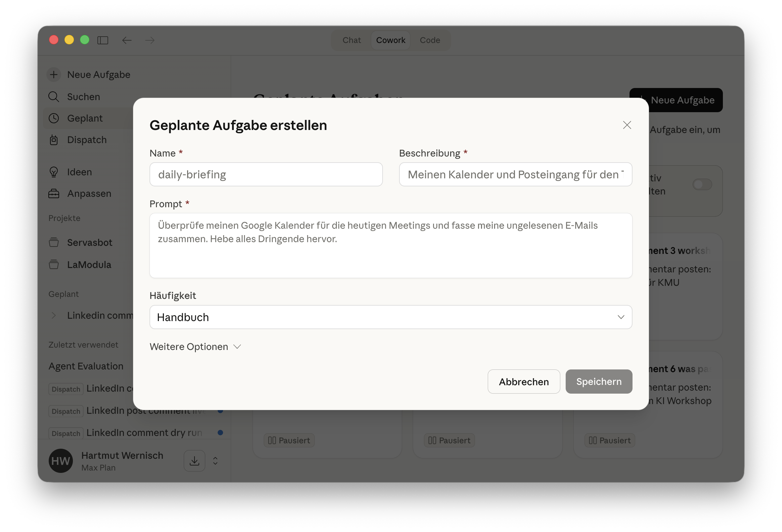The height and width of the screenshot is (532, 782).
Task: Close the dialog with X icon
Action: tap(626, 125)
